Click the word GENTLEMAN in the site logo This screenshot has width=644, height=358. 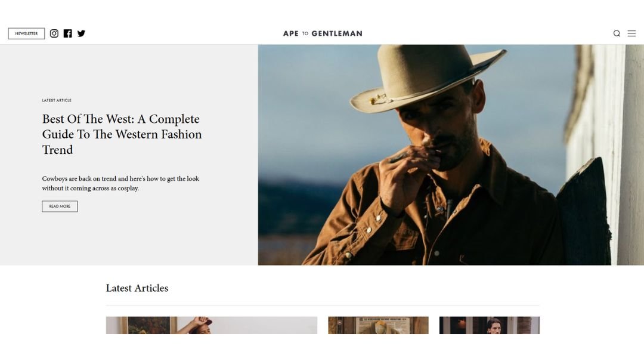click(x=337, y=33)
